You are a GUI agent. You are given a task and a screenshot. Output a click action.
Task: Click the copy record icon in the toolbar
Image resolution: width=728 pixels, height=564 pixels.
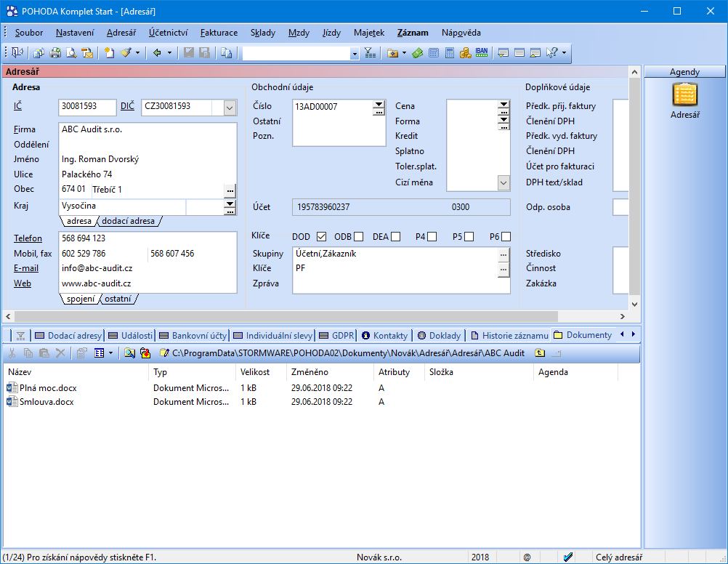pyautogui.click(x=226, y=52)
